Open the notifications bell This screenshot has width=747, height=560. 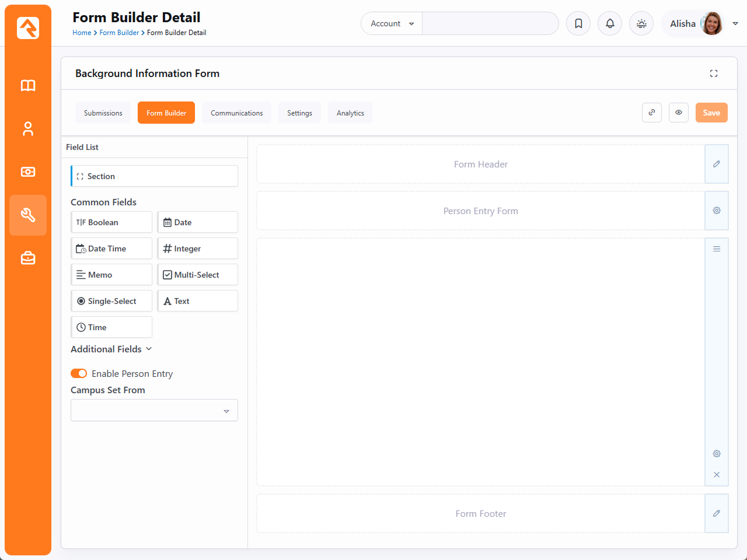610,24
